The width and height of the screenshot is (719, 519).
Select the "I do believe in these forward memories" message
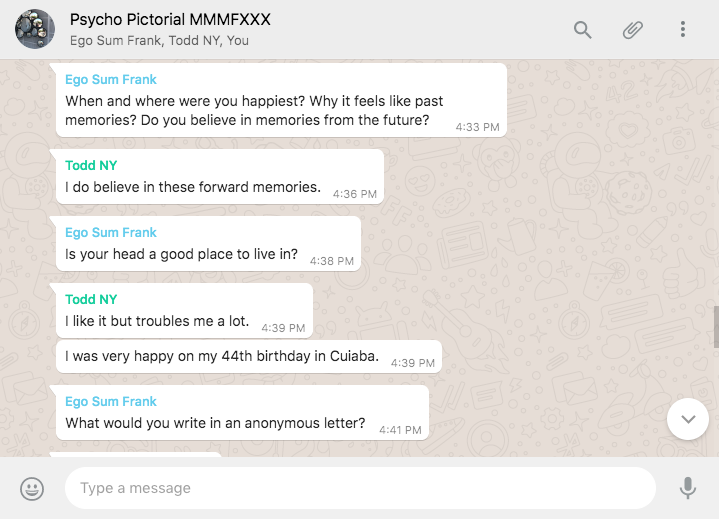click(193, 187)
